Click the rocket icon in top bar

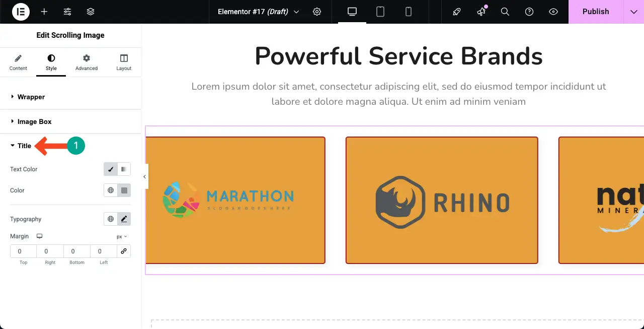[457, 12]
